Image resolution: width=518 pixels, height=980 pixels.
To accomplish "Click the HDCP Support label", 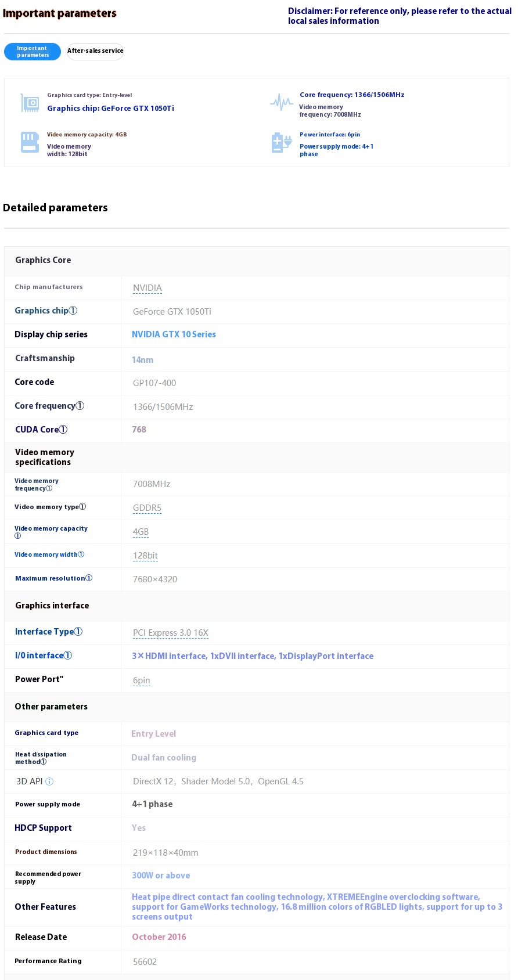I will coord(43,828).
